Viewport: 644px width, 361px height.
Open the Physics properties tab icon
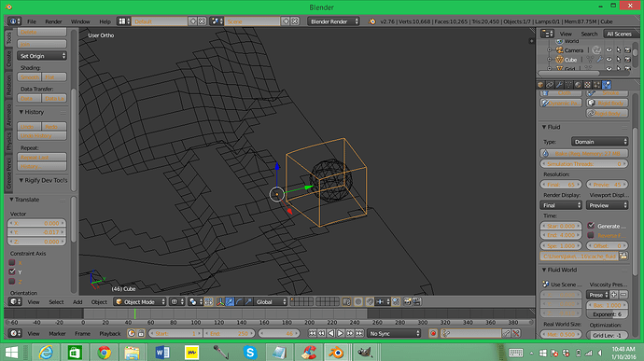coord(607,85)
